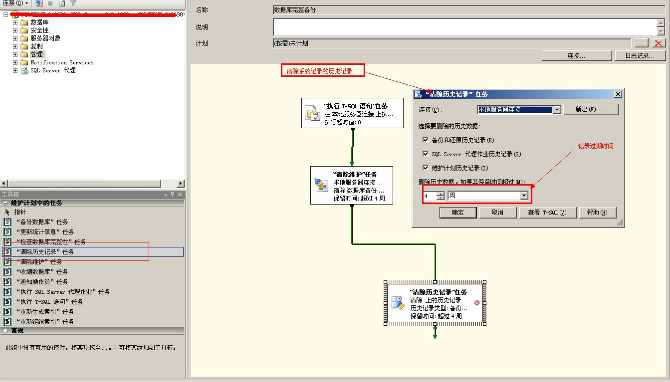The width and height of the screenshot is (670, 382).
Task: Click the disconnect server toolbar icon
Action: coord(39,3)
